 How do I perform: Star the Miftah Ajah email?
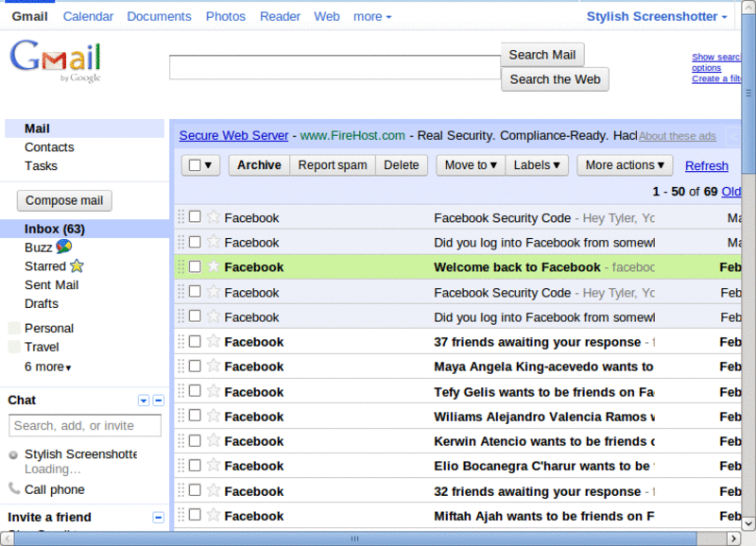(214, 515)
